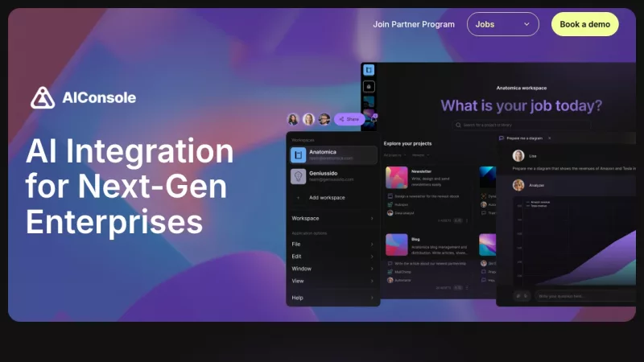The height and width of the screenshot is (362, 644).
Task: Click the first user avatar beside Share
Action: (293, 119)
